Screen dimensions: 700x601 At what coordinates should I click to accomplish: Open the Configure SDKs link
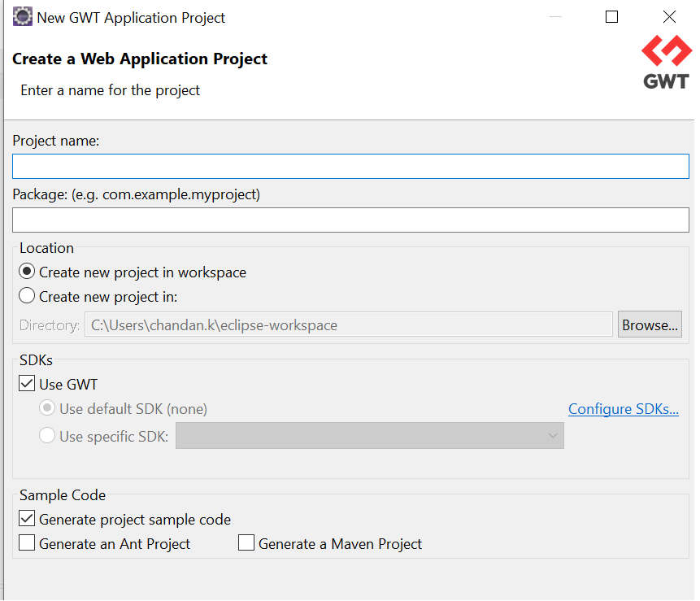624,409
